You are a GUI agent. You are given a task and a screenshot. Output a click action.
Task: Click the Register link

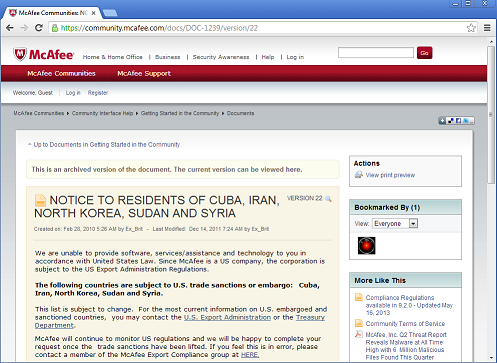98,93
